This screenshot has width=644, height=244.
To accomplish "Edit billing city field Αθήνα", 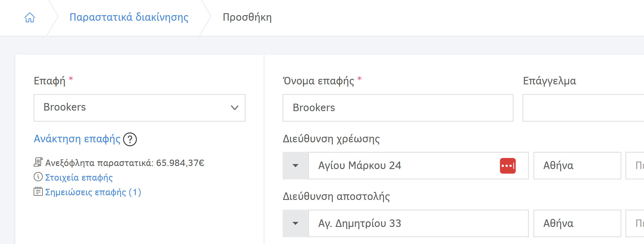I will pos(577,166).
